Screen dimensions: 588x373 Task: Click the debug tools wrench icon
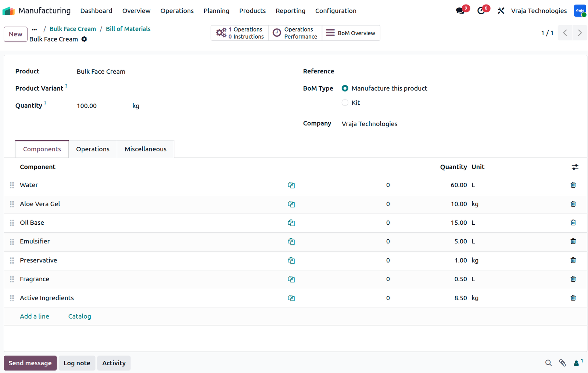[501, 11]
